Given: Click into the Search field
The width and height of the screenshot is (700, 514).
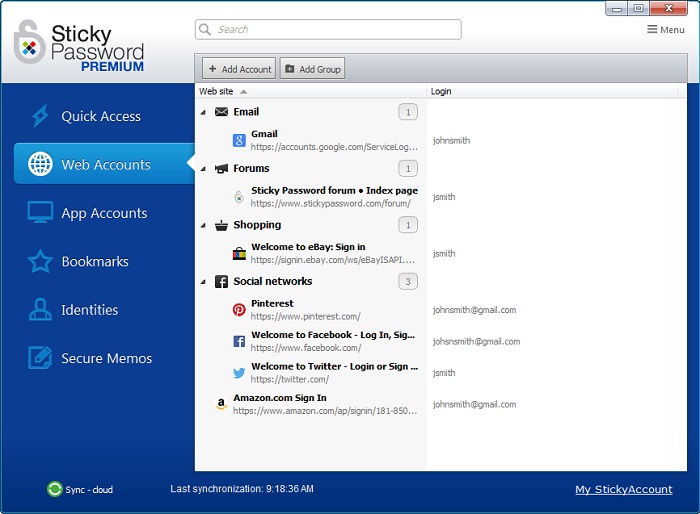Looking at the screenshot, I should click(x=330, y=30).
